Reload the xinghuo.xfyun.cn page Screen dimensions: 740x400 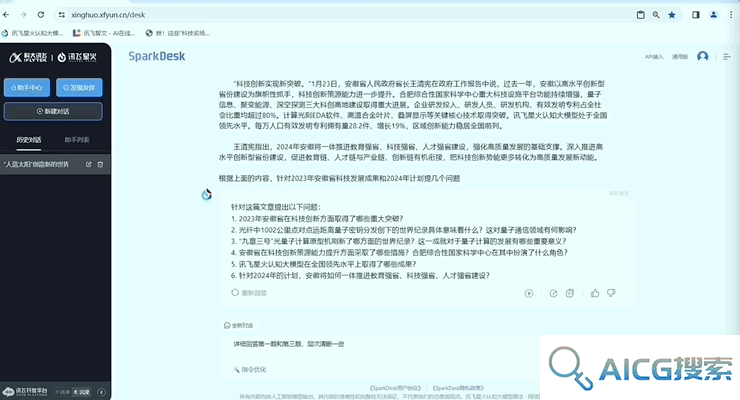[x=41, y=15]
